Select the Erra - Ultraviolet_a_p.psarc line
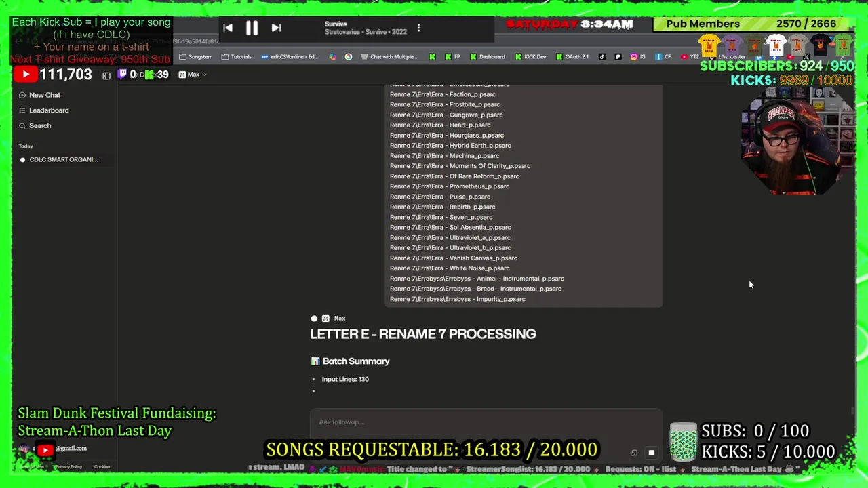Viewport: 868px width, 488px height. [450, 237]
